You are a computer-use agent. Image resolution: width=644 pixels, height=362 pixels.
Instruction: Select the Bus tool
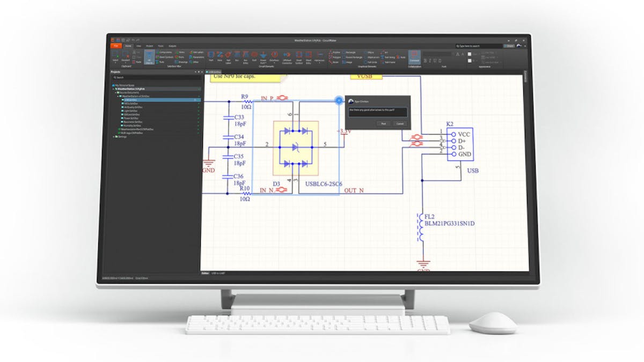coord(237,56)
